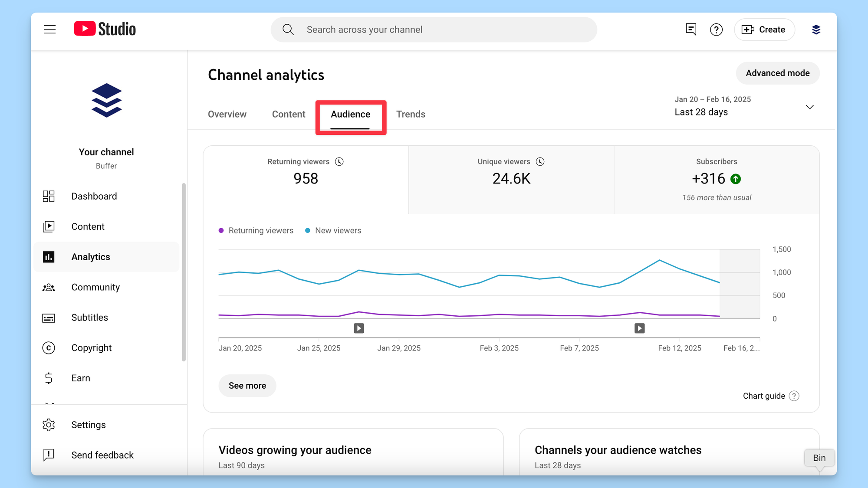The image size is (868, 488).
Task: Click the Analytics icon in sidebar
Action: (49, 257)
